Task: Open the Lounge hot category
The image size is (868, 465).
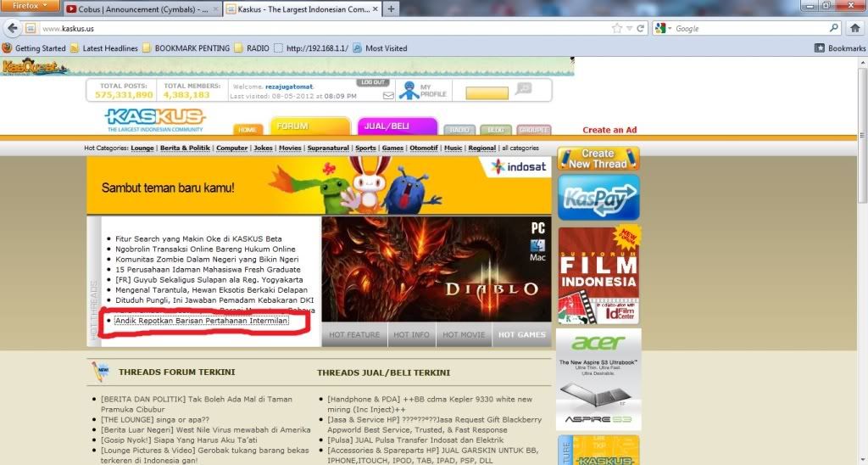Action: click(x=142, y=148)
